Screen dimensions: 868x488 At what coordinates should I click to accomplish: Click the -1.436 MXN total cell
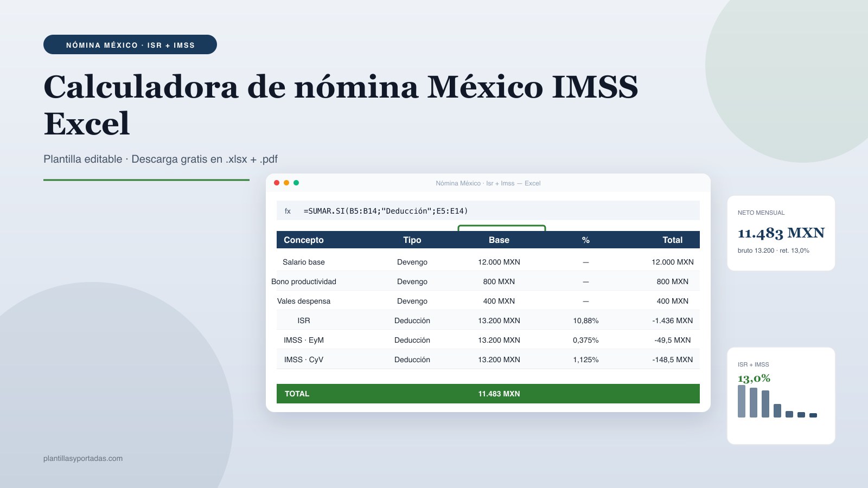click(x=673, y=320)
